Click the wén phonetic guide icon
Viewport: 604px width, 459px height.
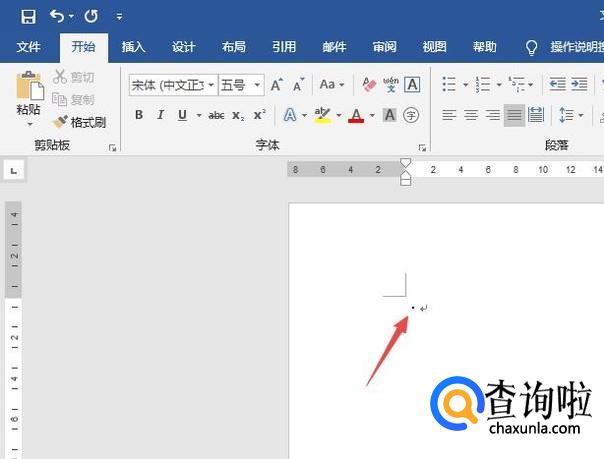[391, 84]
